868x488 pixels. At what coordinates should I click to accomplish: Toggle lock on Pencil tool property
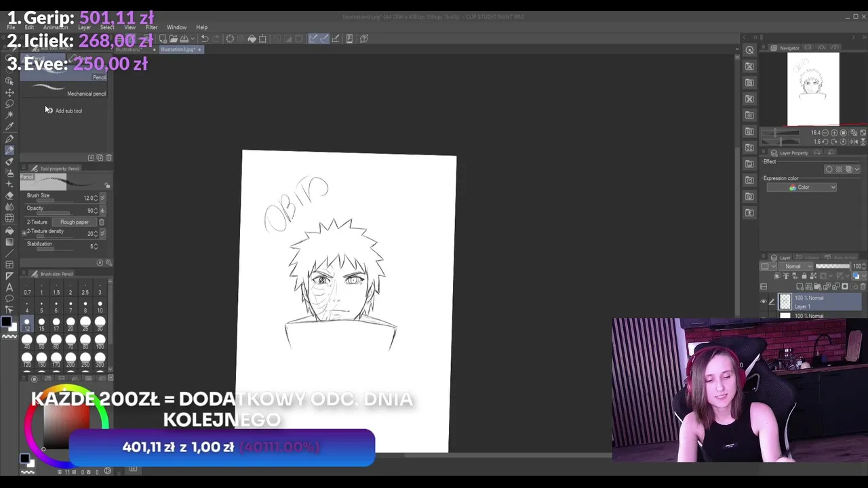107,186
